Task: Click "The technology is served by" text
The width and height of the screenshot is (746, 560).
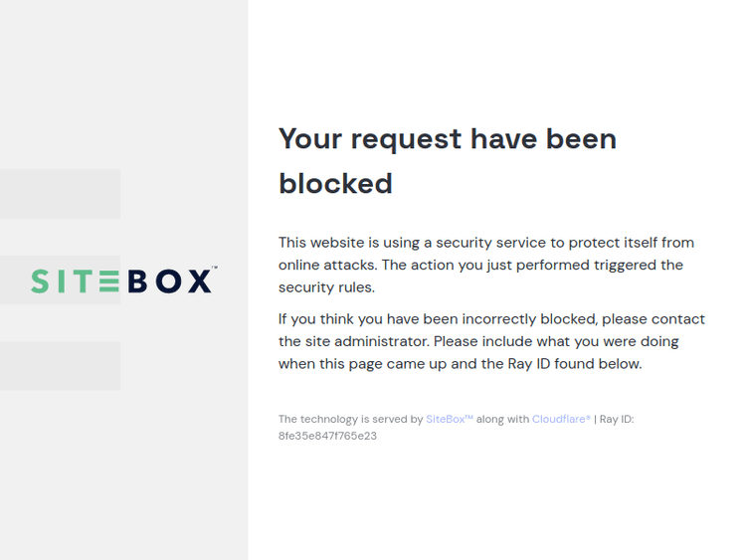Action: (350, 419)
